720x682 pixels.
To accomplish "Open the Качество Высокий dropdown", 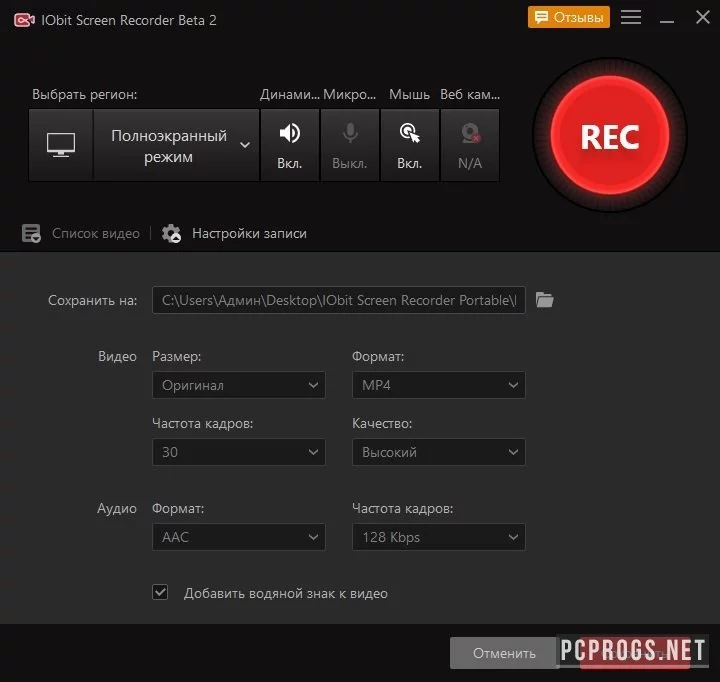I will [439, 452].
